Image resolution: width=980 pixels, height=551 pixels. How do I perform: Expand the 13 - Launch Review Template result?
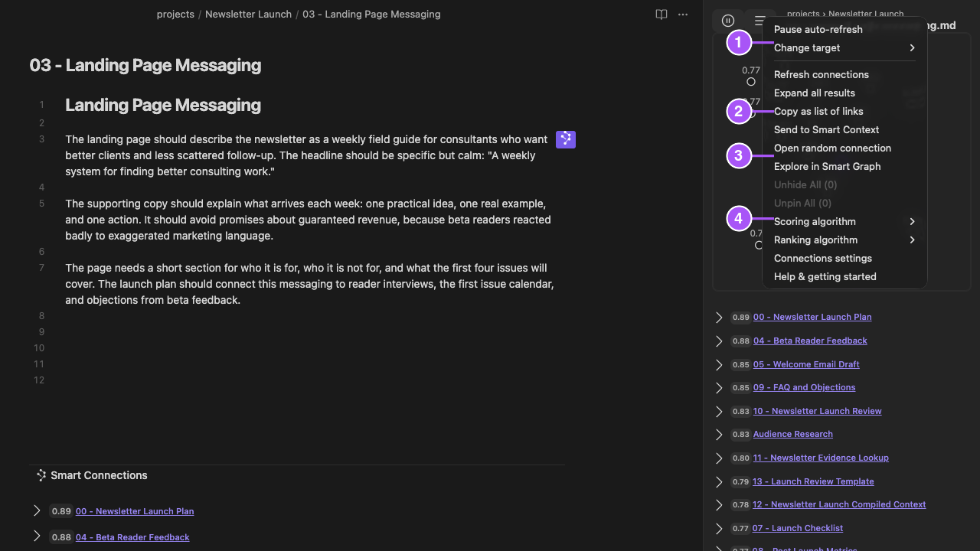tap(719, 481)
